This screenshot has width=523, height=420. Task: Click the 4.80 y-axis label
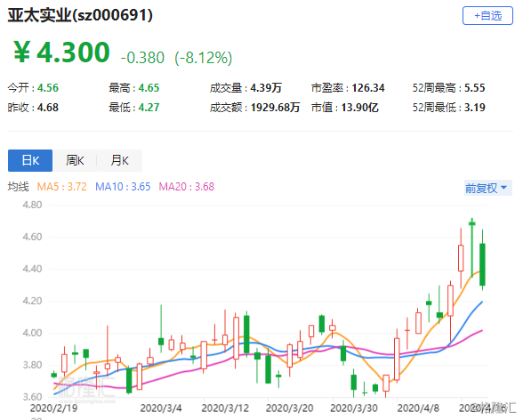point(32,205)
